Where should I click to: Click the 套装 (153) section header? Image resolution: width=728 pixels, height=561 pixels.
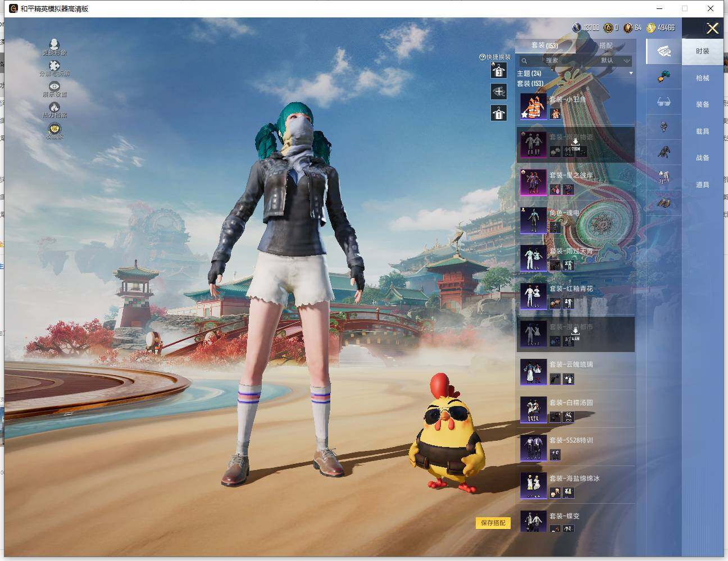[530, 84]
